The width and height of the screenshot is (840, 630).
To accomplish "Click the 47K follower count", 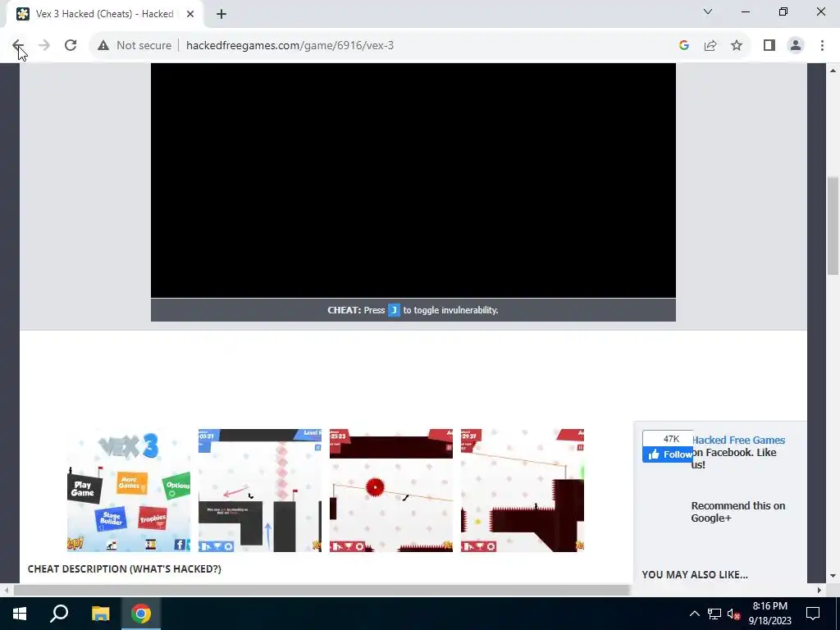I will coord(671,439).
